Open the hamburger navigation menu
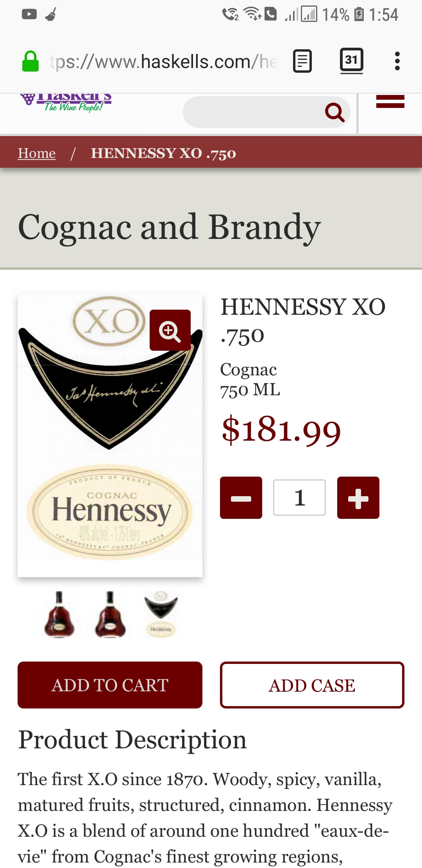 390,101
